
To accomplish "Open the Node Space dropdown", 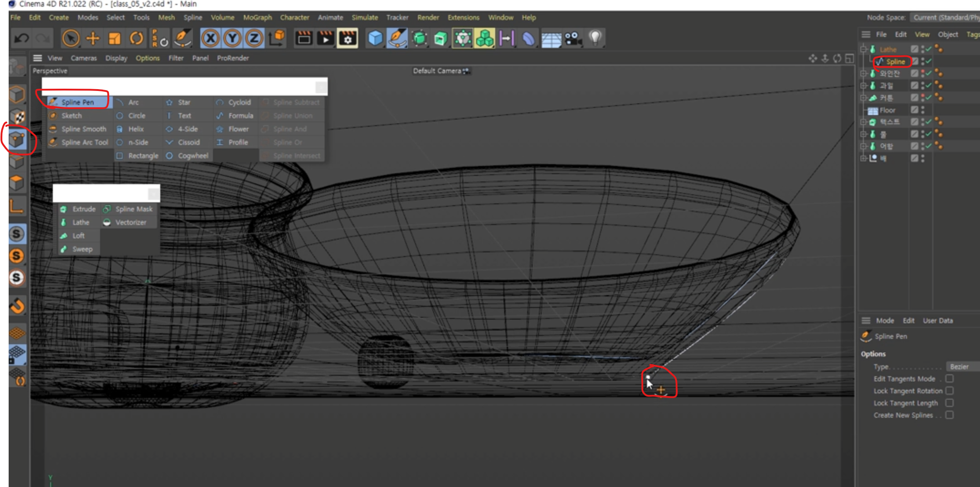I will pyautogui.click(x=945, y=17).
